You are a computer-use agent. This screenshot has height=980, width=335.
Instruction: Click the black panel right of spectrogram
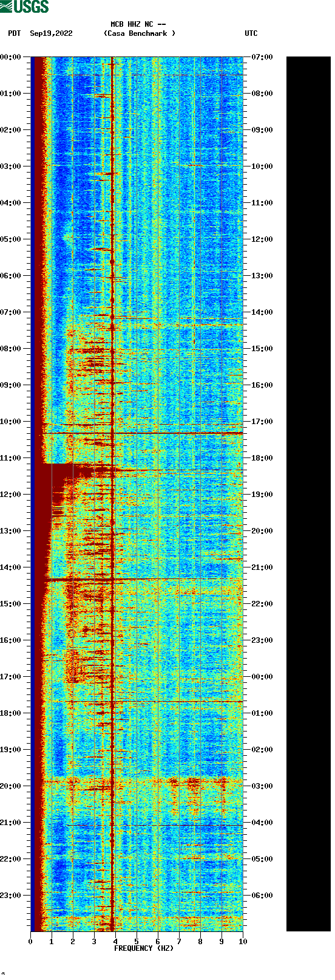pos(308,494)
